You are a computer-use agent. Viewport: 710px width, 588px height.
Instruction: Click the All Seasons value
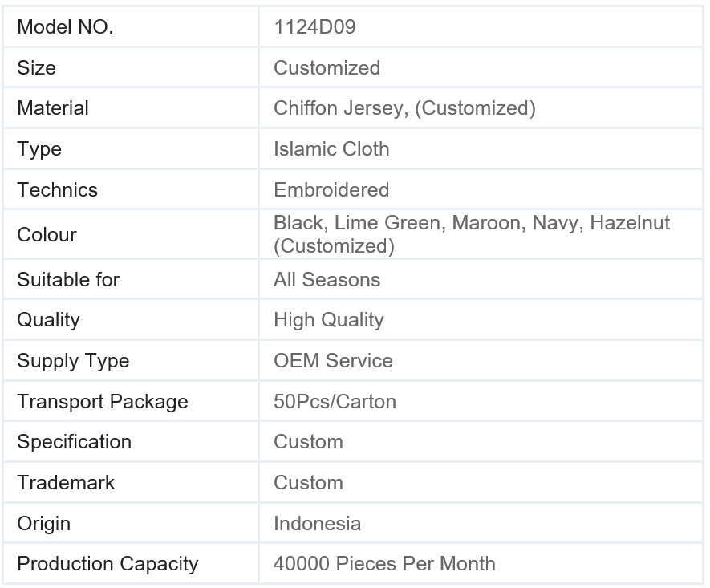(x=327, y=280)
